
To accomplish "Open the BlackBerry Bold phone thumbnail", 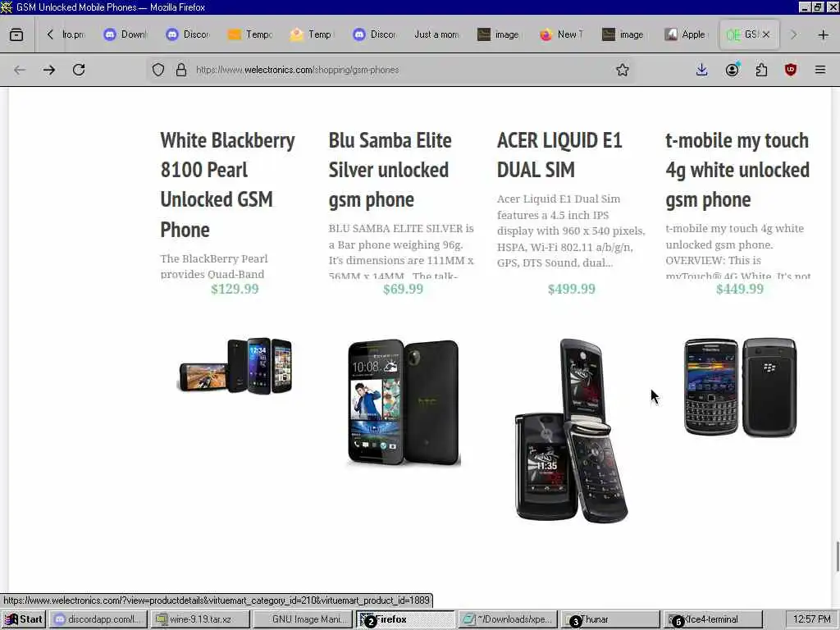I will click(740, 387).
